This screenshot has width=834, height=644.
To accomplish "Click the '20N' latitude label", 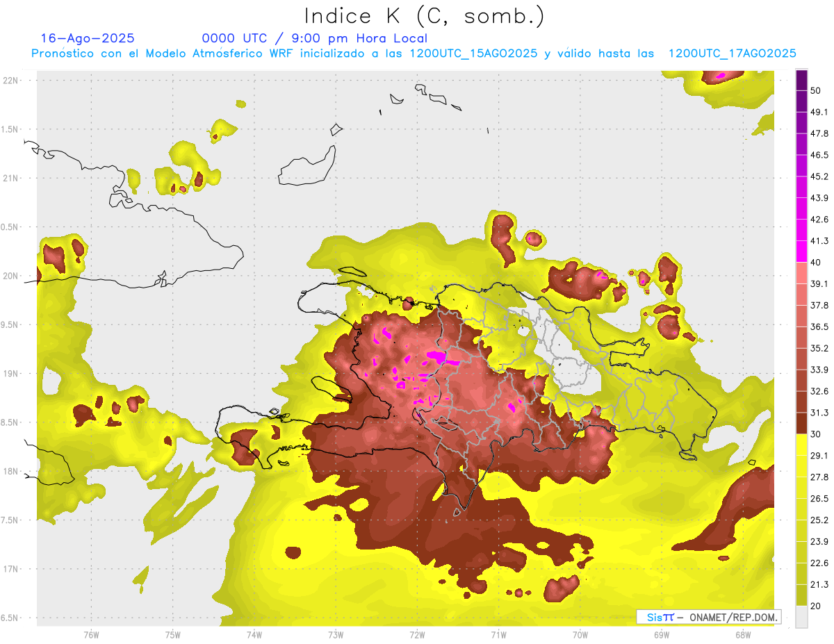I will click(x=11, y=276).
